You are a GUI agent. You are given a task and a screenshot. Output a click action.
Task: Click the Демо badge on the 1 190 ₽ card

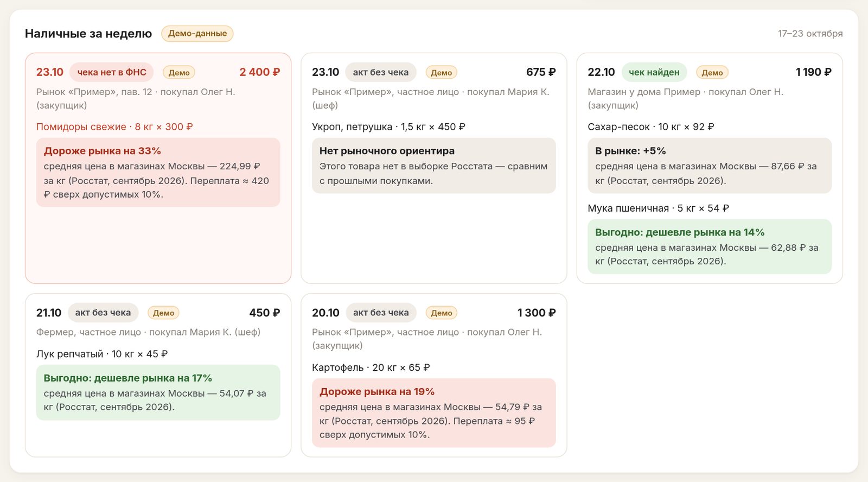[712, 73]
